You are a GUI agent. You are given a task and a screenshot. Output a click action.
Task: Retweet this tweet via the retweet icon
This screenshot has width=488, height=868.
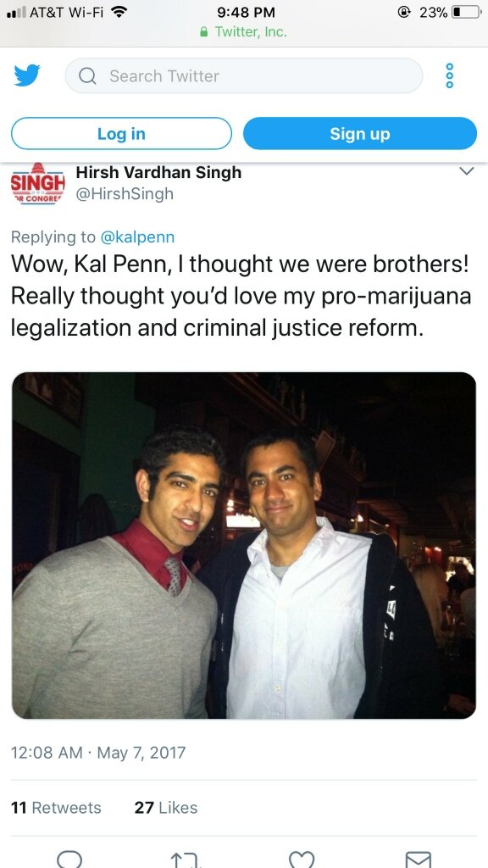(185, 860)
